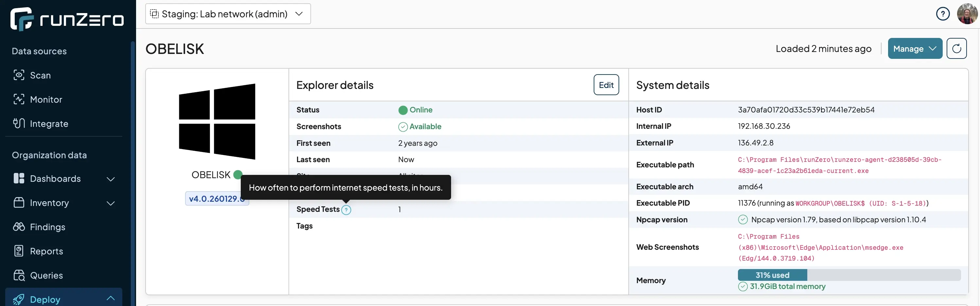Expand the Dashboards sidebar section
Screen dimensions: 980x306
pos(111,178)
